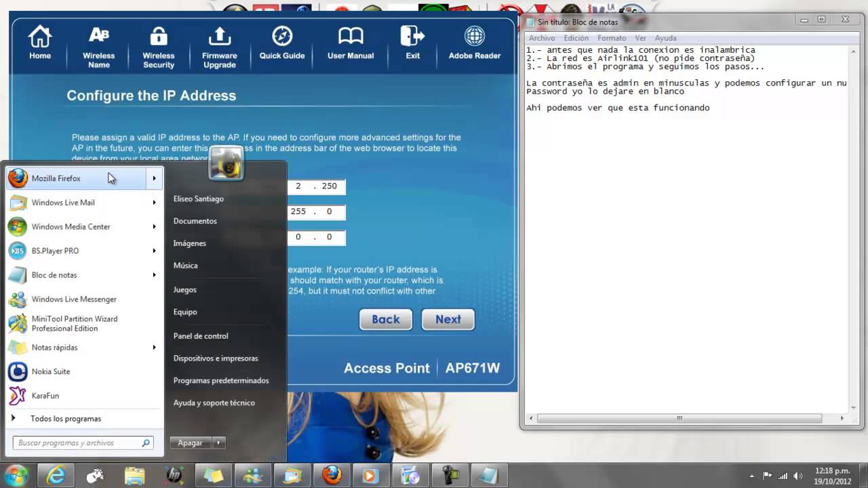Expand Windows Live Mail jump list arrow
Screen dimensions: 868x488
[155, 203]
